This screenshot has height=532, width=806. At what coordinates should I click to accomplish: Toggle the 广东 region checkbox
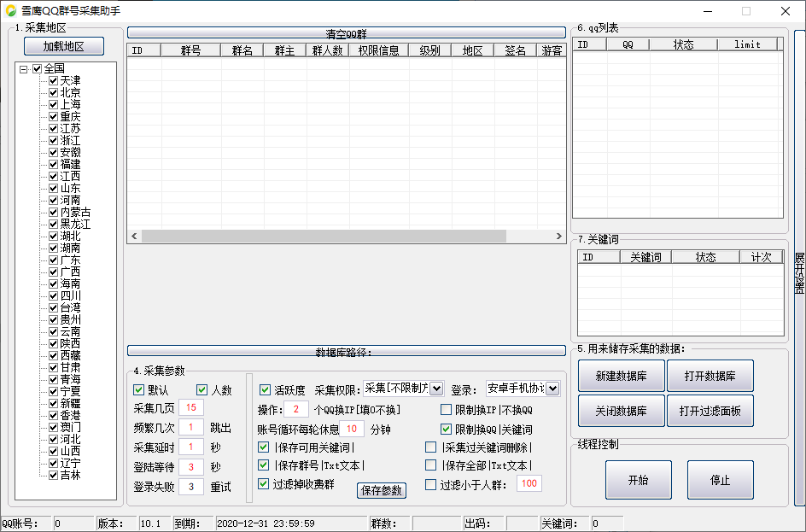click(53, 260)
